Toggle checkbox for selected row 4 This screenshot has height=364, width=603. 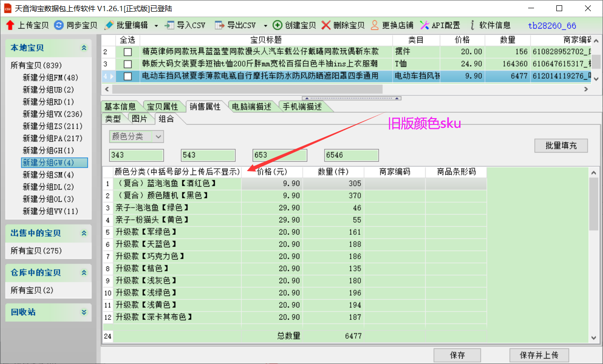coord(128,76)
